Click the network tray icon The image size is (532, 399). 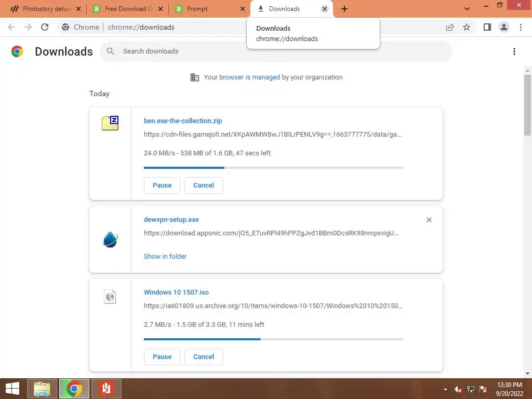pyautogui.click(x=471, y=389)
